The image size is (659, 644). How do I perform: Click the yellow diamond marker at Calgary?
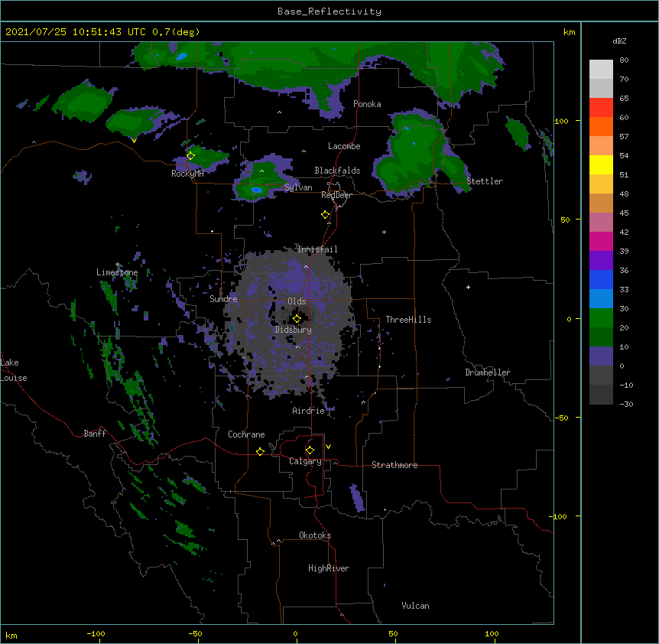tap(310, 450)
